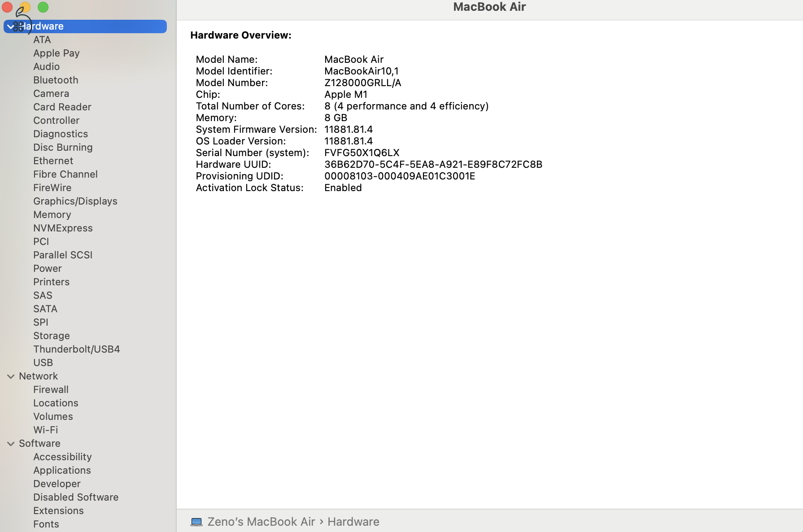Click the Model Number Z128000GRLL/A
803x532 pixels.
[x=362, y=83]
